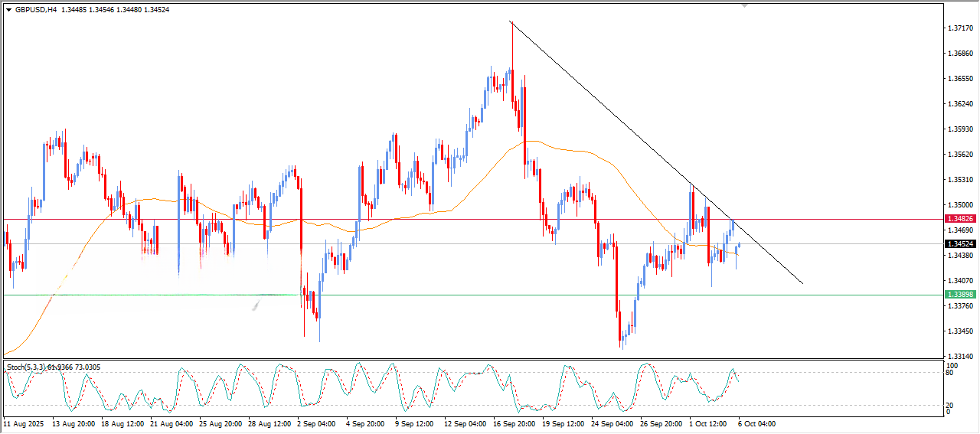Click the 6 Oct 04:00 time label

756,423
